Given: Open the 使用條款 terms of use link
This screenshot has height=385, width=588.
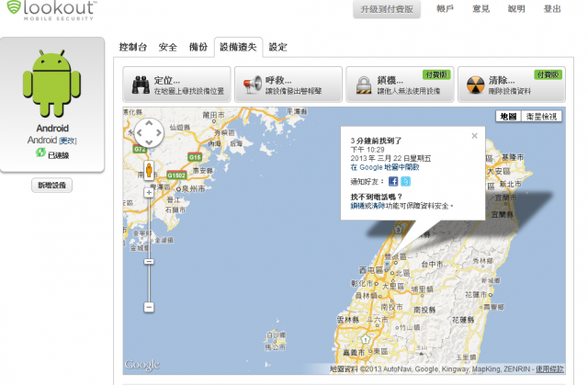Looking at the screenshot, I should pyautogui.click(x=549, y=369).
